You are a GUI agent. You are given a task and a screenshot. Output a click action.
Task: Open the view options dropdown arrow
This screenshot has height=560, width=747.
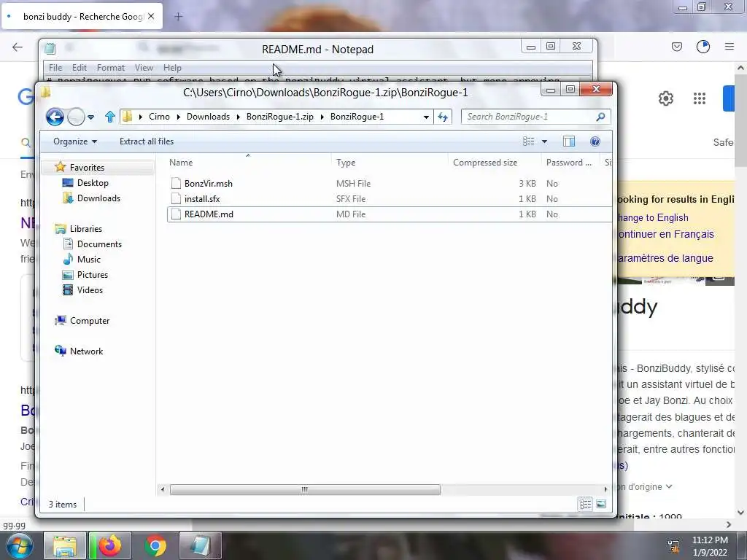[544, 141]
